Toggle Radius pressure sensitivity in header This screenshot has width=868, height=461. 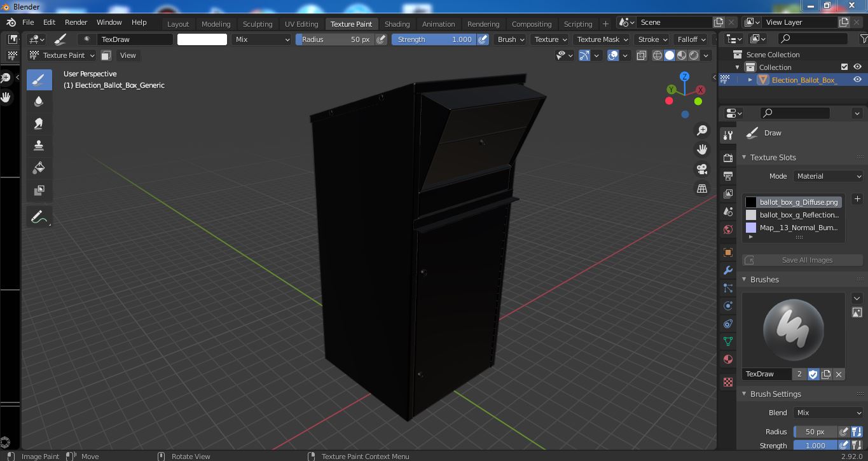[381, 39]
